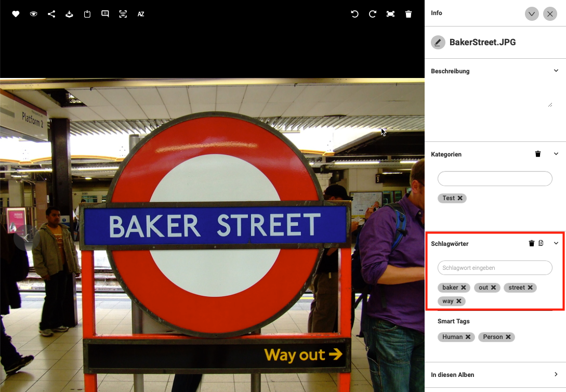566x392 pixels.
Task: Remove the Human smart tag
Action: coord(468,337)
